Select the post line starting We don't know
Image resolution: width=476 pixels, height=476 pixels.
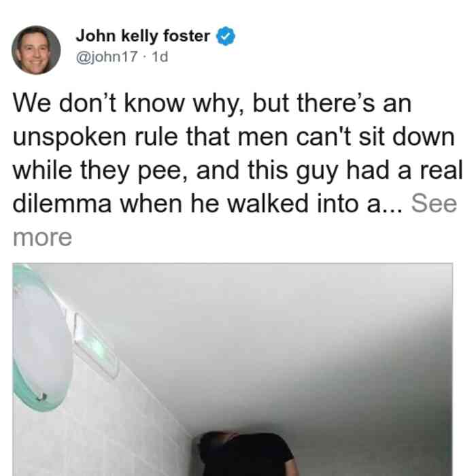coord(212,103)
